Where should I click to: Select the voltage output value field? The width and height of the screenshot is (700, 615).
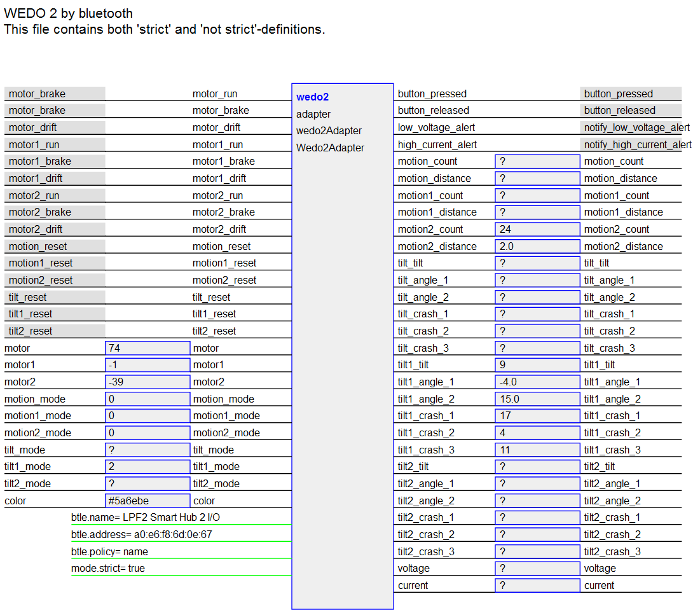(x=537, y=569)
